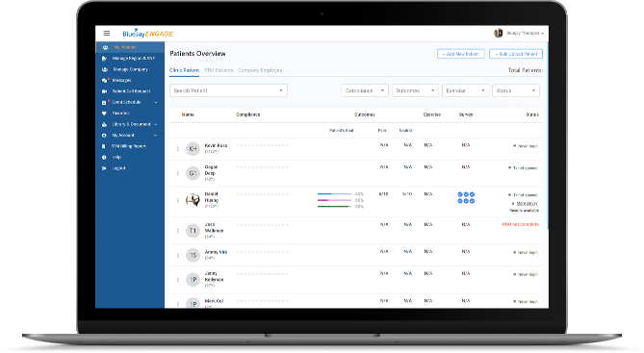644x353 pixels.
Task: Open RTM Billing Report page
Action: (x=129, y=146)
